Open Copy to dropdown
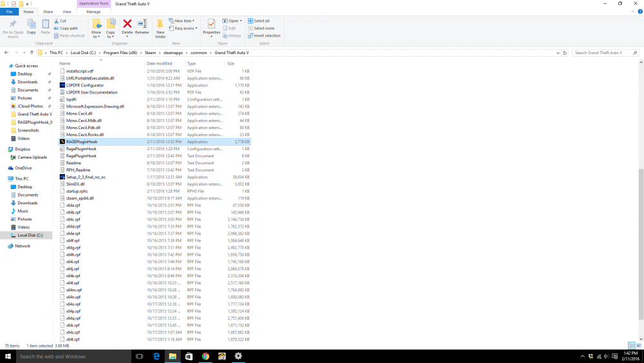 pos(111,28)
